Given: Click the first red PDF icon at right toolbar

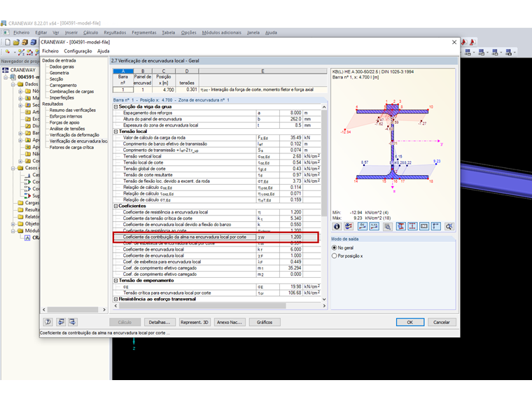Looking at the screenshot, I should pyautogui.click(x=464, y=43).
